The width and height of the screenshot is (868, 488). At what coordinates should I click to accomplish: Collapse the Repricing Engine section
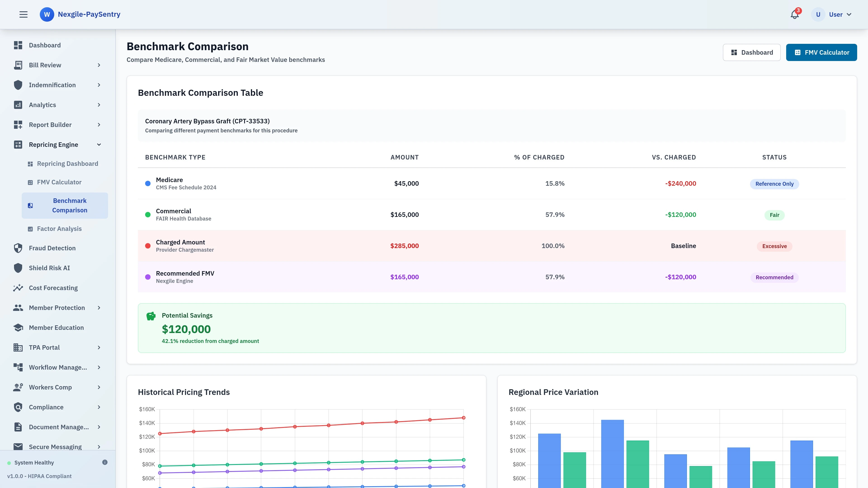coord(99,145)
